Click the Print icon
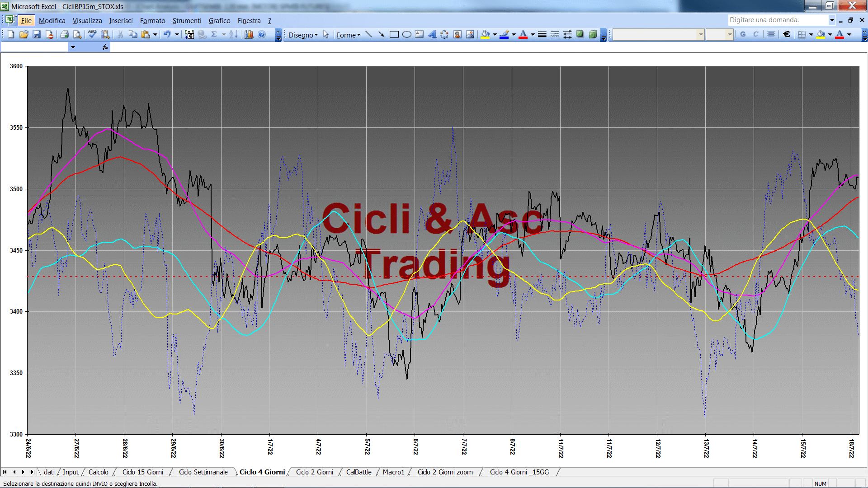 (64, 34)
